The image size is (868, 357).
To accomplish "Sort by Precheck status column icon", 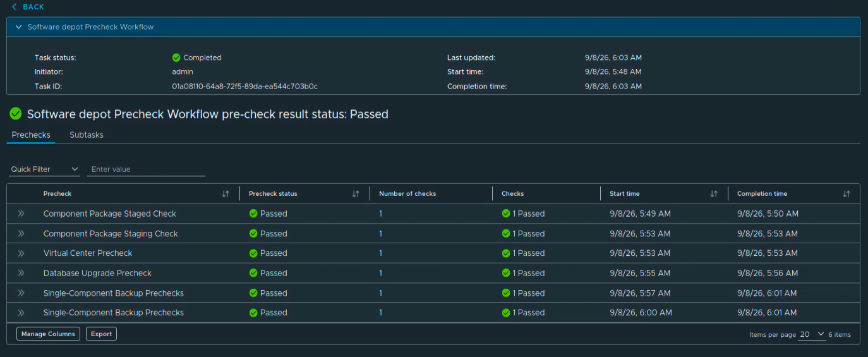I will 356,194.
